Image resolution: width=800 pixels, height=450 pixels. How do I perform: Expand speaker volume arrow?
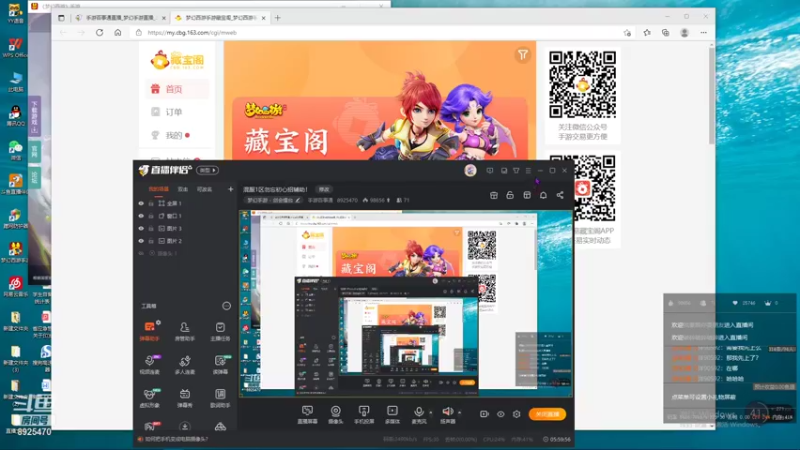[460, 412]
